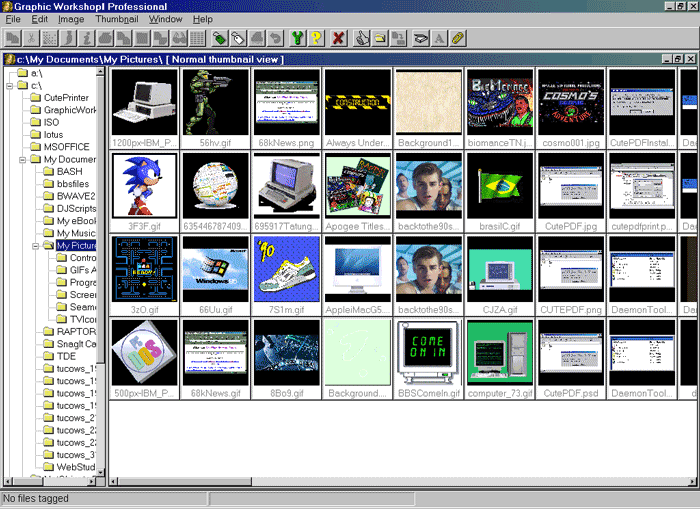Click the grid table toolbar icon
The width and height of the screenshot is (700, 509).
pyautogui.click(x=197, y=38)
